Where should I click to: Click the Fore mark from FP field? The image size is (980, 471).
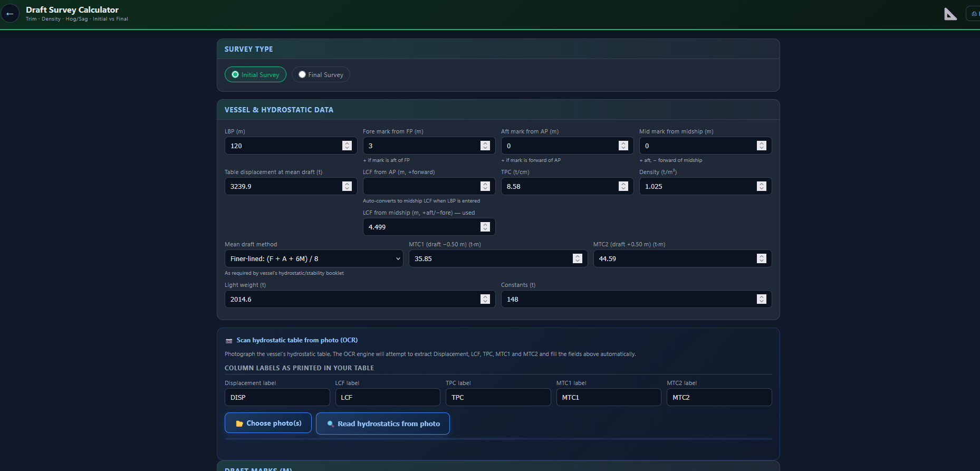click(x=429, y=146)
